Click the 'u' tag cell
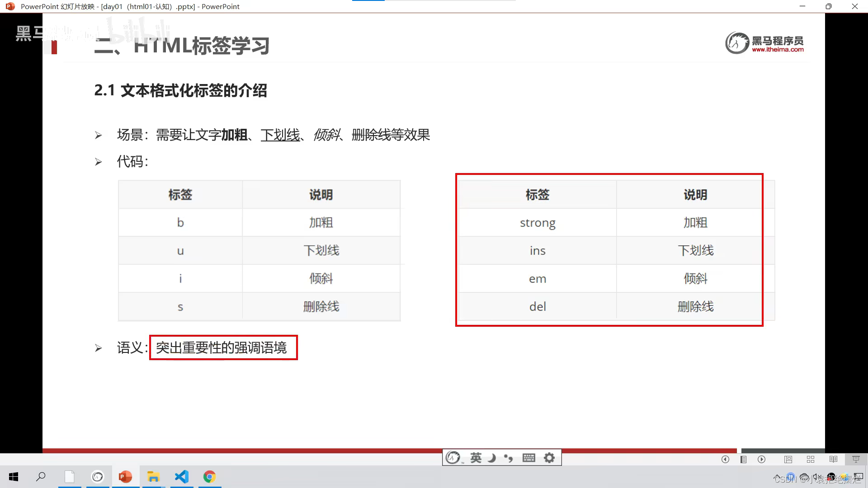This screenshot has width=868, height=488. (180, 251)
